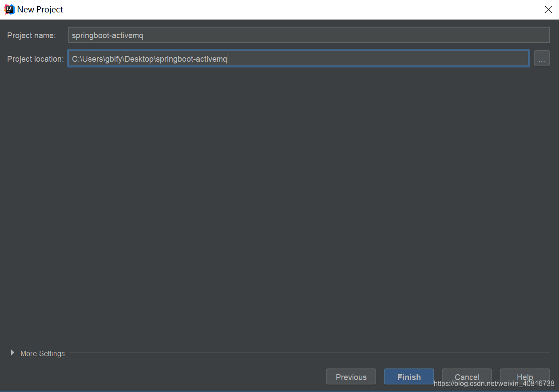Open the browse folder ellipsis button
Screen dimensions: 559x392
click(x=542, y=58)
